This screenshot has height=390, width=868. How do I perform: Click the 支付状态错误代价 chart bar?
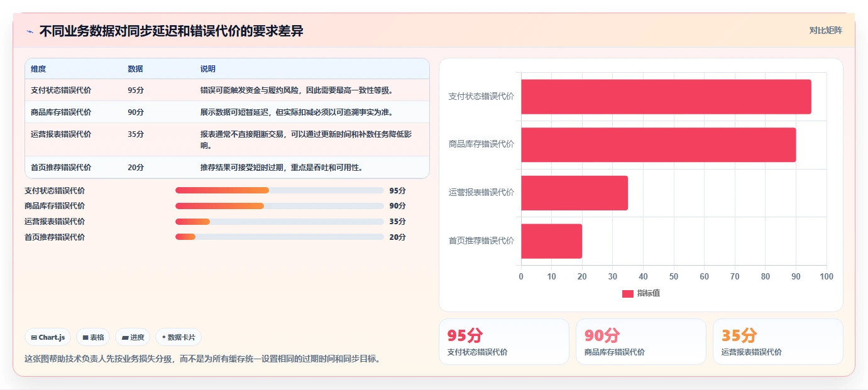(666, 97)
